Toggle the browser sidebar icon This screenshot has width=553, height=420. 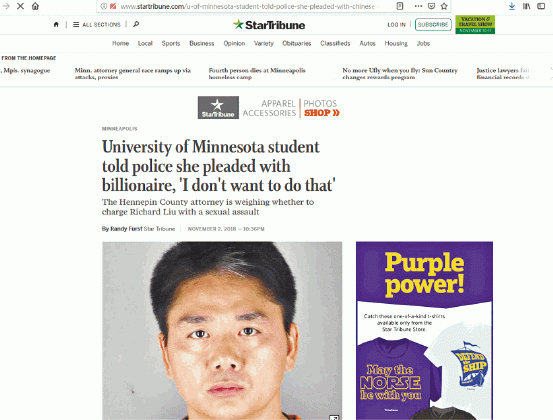pyautogui.click(x=541, y=6)
